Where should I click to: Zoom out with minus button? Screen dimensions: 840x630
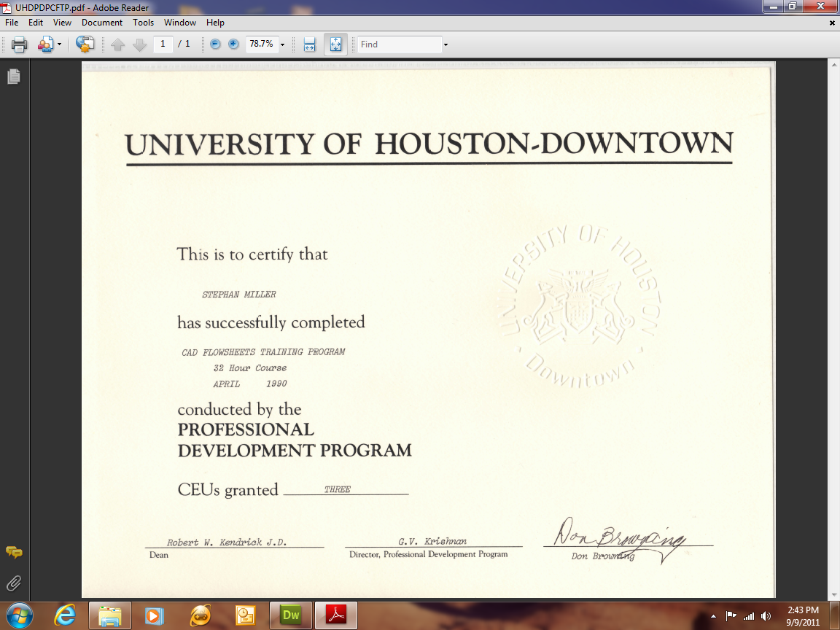215,44
